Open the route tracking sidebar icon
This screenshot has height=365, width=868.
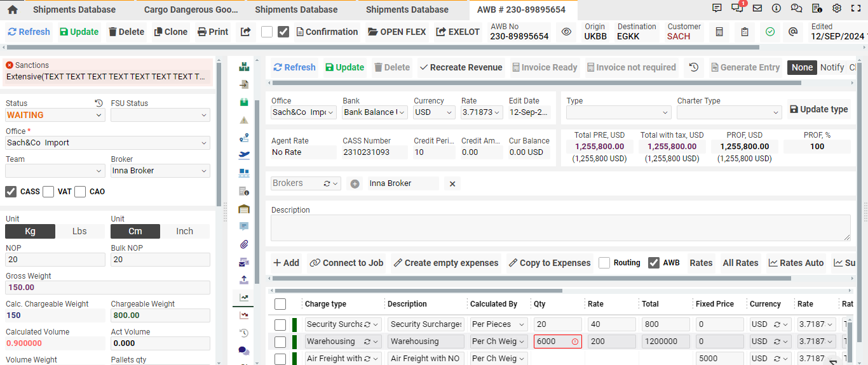244,137
